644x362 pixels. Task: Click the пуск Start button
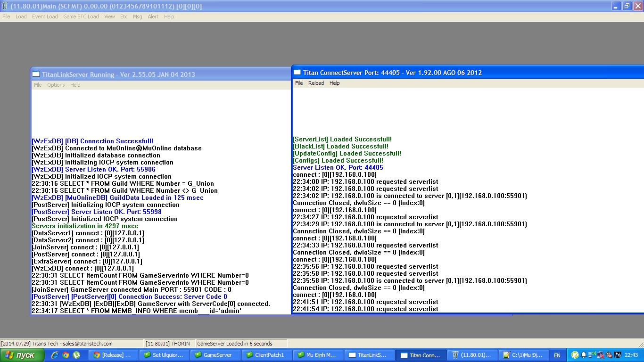[22, 355]
